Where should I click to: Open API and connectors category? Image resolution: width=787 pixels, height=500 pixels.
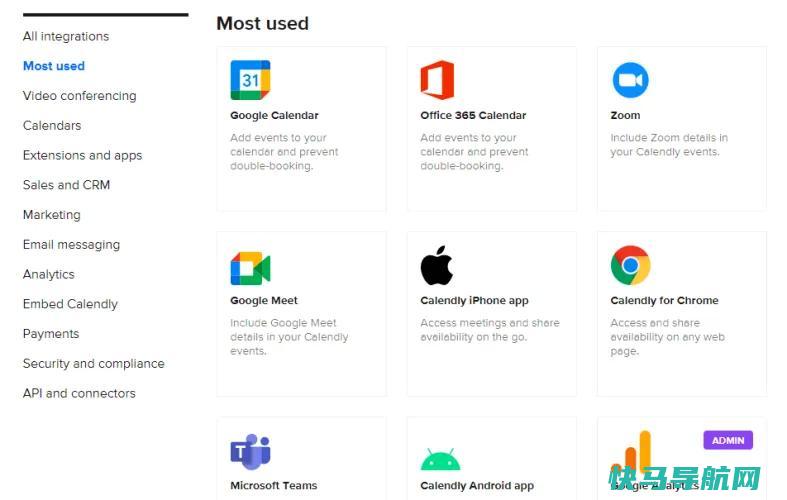pos(79,393)
